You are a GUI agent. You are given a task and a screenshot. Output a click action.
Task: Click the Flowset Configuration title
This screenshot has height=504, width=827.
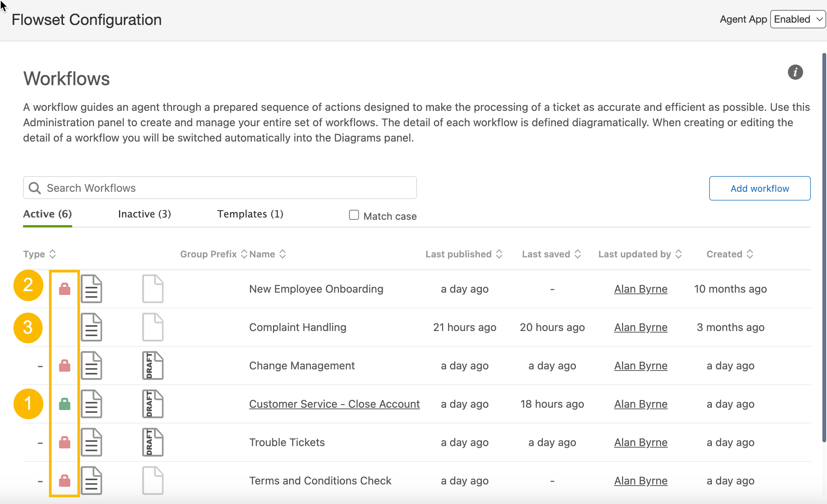(86, 20)
